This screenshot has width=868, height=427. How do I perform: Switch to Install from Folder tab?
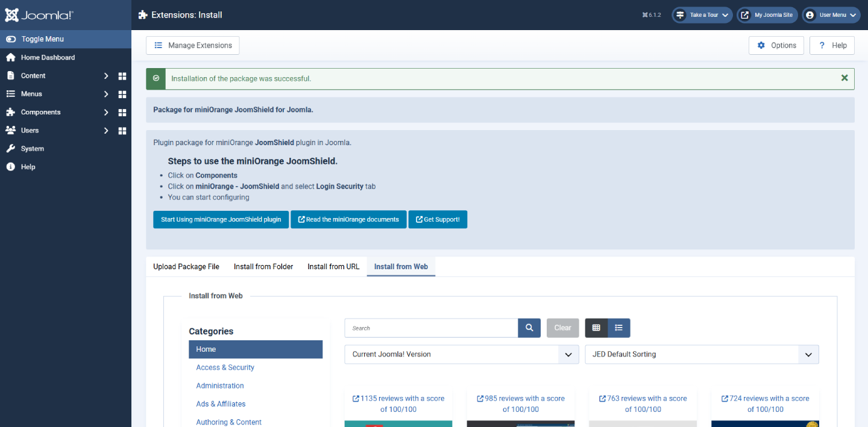(263, 266)
